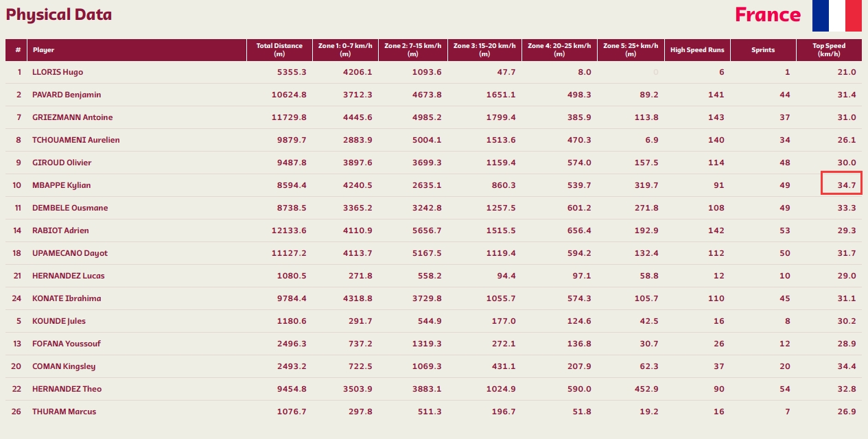Image resolution: width=868 pixels, height=439 pixels.
Task: Click RABIOT Adrien's total distance 12133.6
Action: (289, 230)
